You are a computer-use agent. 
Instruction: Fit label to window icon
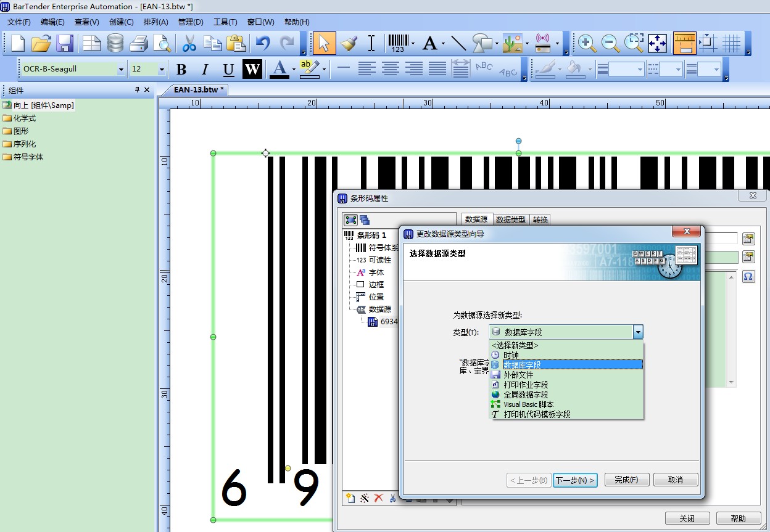658,44
